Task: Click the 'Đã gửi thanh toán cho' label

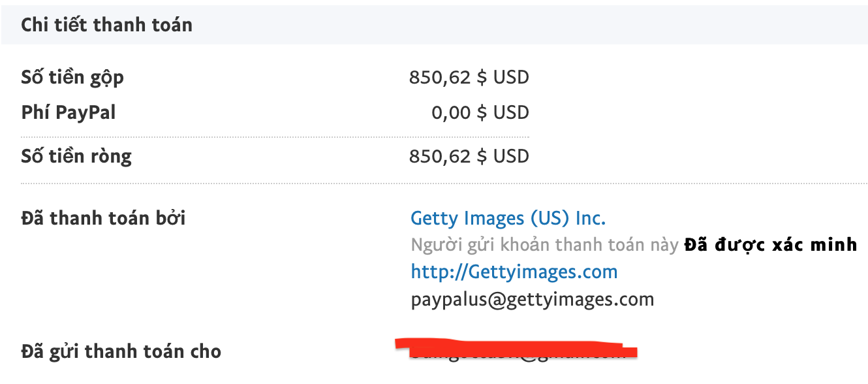Action: click(x=121, y=351)
